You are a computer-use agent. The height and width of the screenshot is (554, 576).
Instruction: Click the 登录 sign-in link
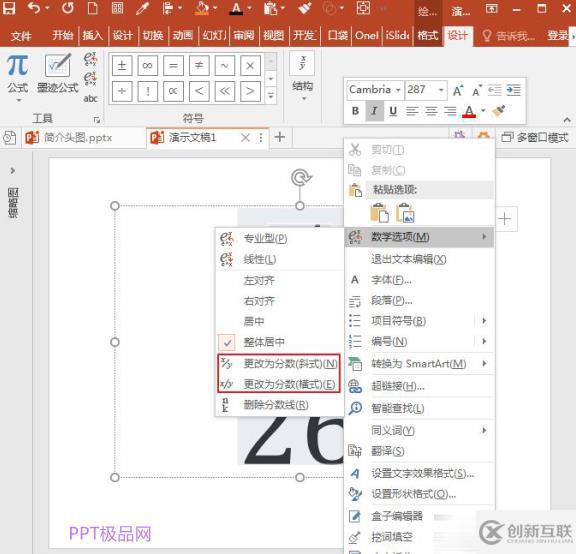pyautogui.click(x=558, y=36)
